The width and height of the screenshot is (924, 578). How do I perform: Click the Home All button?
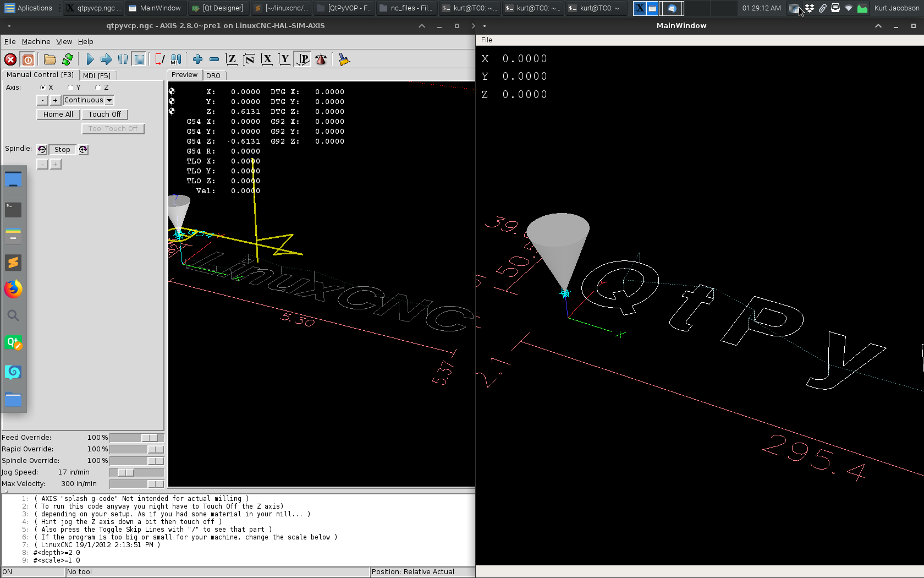point(58,114)
